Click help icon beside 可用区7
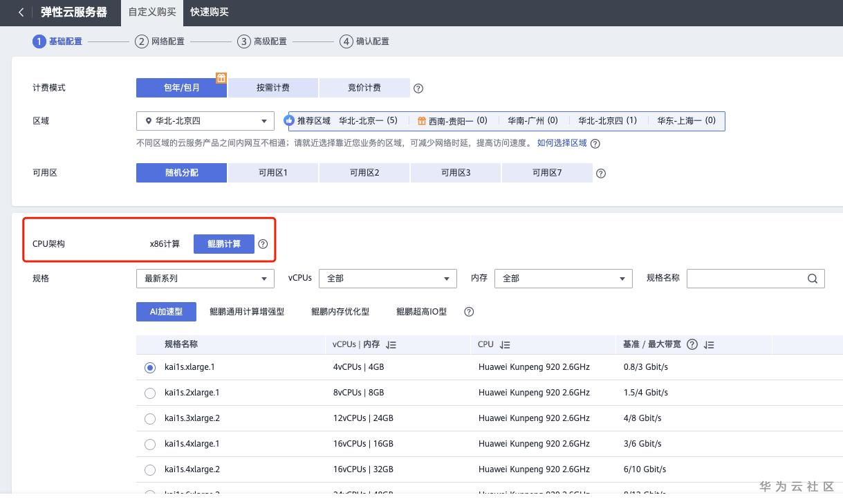 pyautogui.click(x=601, y=174)
